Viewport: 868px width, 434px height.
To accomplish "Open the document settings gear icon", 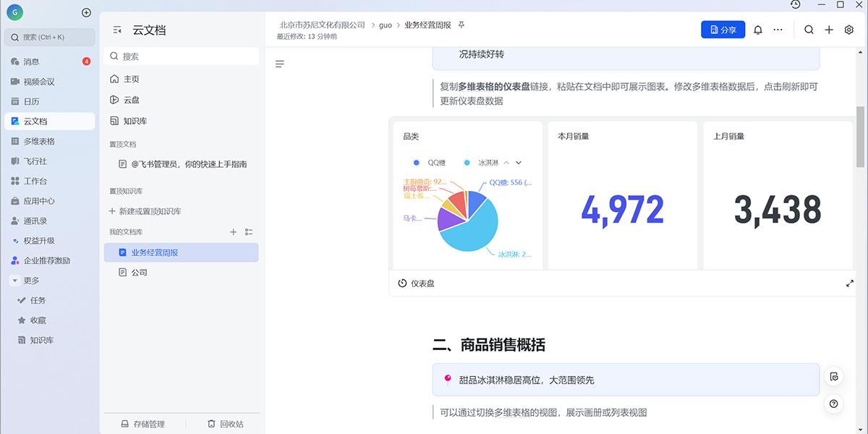I will point(849,30).
